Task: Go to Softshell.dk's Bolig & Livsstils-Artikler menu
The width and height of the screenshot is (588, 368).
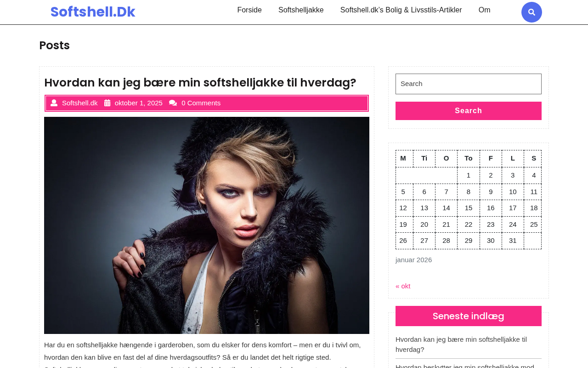Action: click(401, 10)
